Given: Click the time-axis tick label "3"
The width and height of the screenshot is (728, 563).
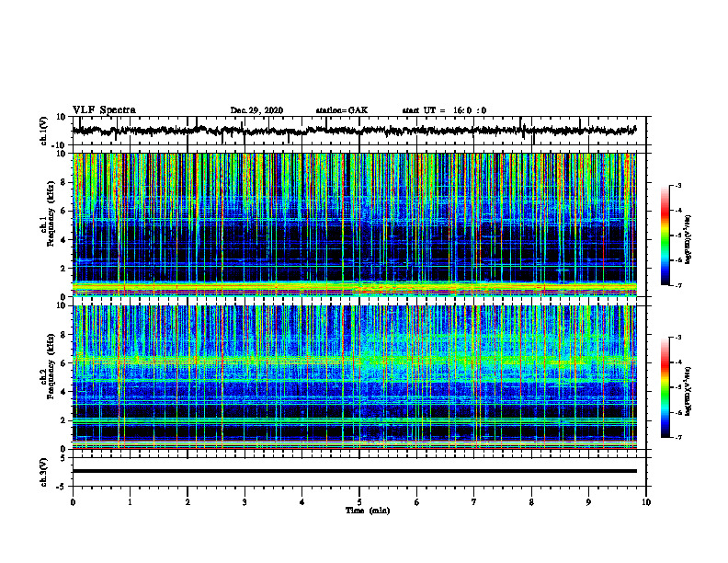Looking at the screenshot, I should [245, 502].
